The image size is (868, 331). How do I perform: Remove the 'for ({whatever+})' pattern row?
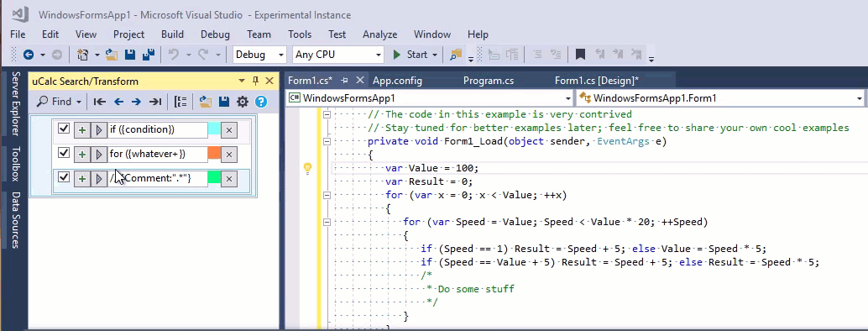pyautogui.click(x=228, y=154)
